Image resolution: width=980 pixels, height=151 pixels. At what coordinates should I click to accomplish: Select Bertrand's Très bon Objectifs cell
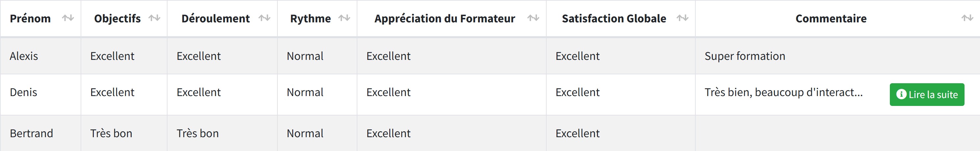click(124, 133)
